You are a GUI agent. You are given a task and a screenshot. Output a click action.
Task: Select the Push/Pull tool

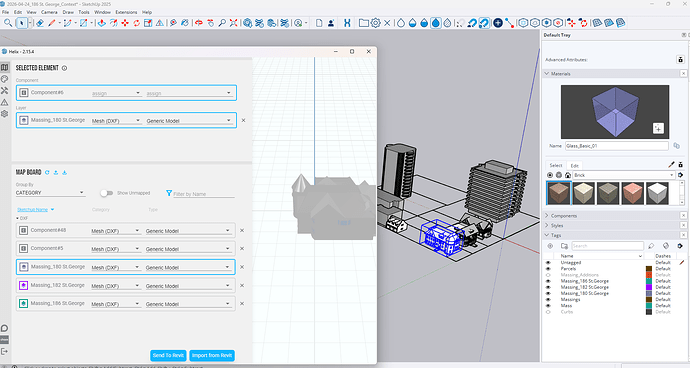[102, 23]
